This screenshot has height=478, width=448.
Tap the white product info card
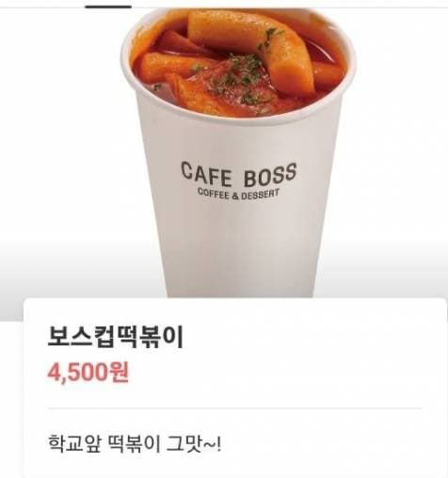(235, 388)
